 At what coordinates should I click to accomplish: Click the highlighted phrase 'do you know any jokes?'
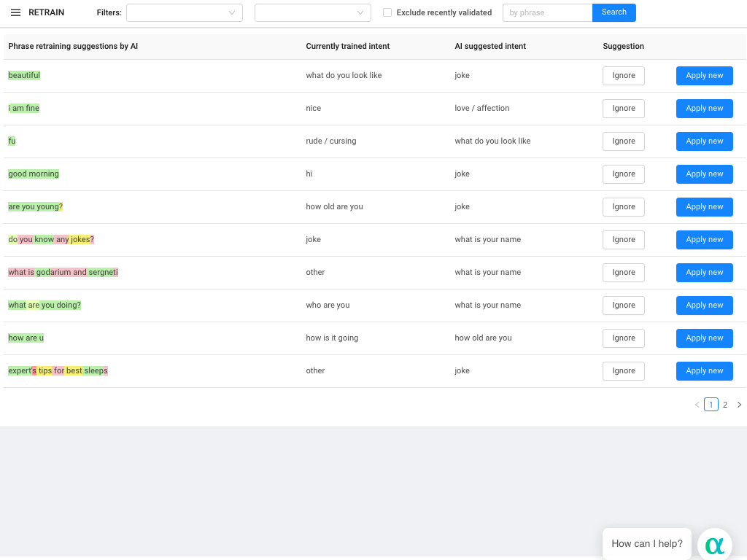tap(51, 240)
